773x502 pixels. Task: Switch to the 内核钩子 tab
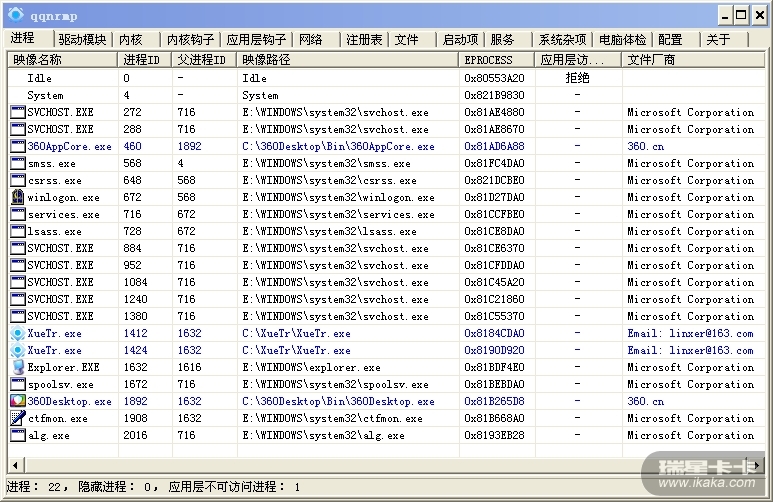click(x=190, y=39)
